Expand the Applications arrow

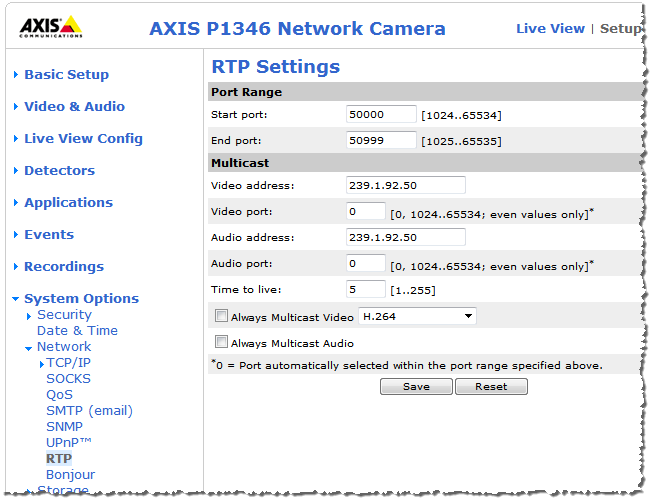16,203
